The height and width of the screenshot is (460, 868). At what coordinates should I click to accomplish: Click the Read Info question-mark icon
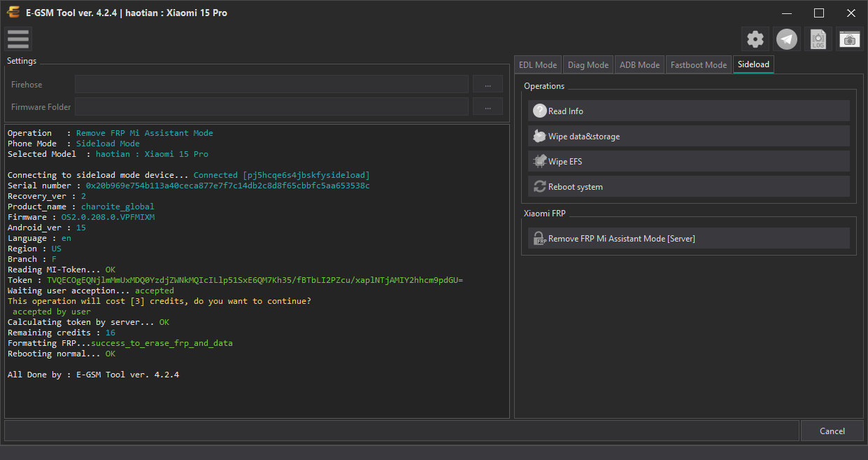coord(539,111)
